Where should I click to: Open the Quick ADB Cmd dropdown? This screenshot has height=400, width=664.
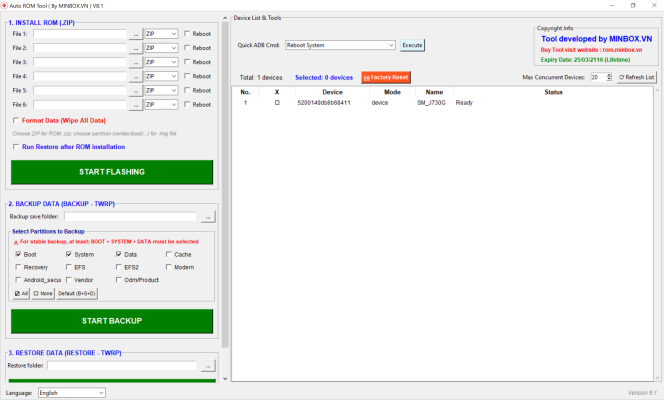(340, 45)
